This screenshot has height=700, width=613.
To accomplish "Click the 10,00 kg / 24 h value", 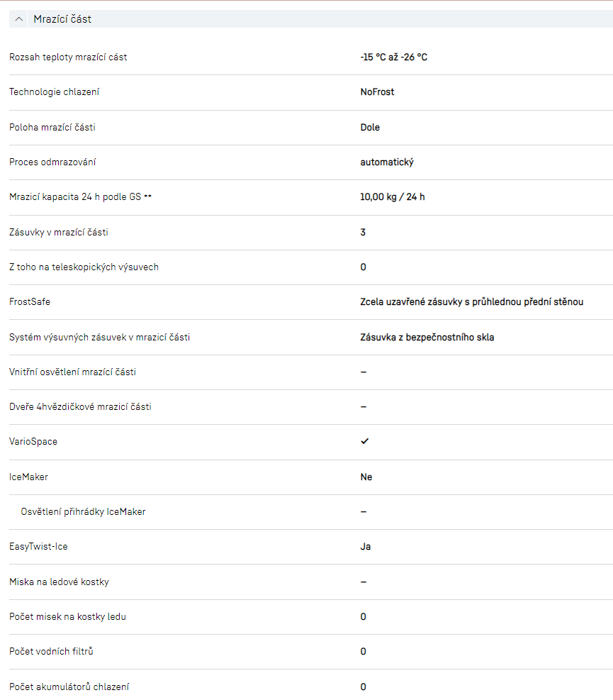I will pos(392,196).
